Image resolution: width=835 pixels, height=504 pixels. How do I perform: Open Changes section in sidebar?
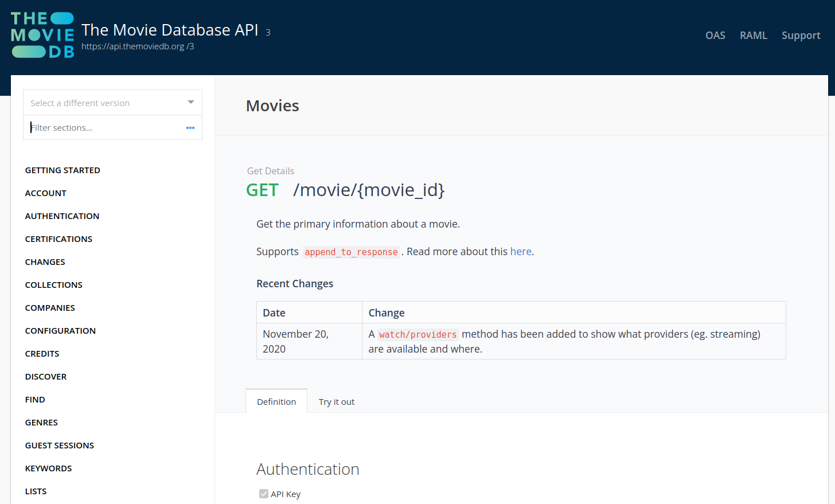(45, 262)
